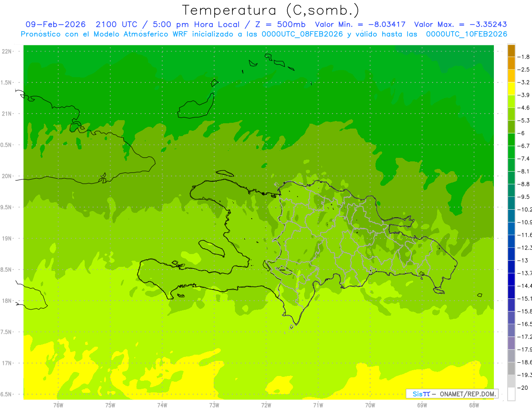
Task: Click the '-6' colorbar label
Action: tap(521, 133)
